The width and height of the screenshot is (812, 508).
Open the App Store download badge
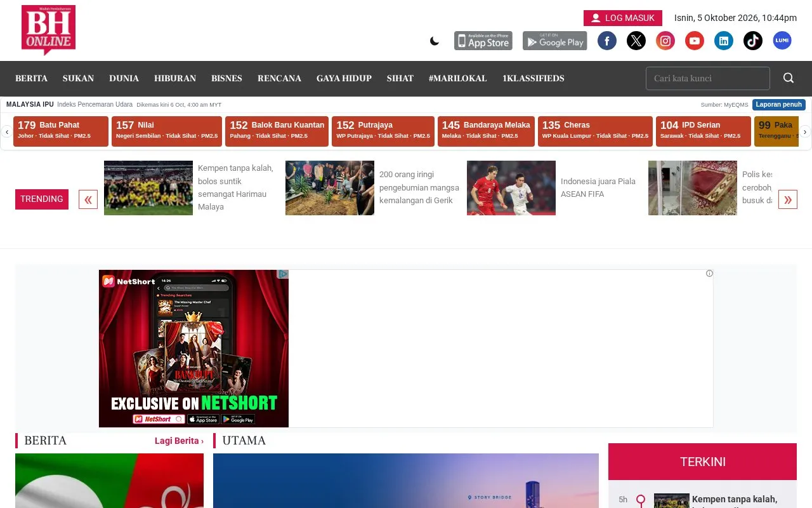[x=483, y=41]
